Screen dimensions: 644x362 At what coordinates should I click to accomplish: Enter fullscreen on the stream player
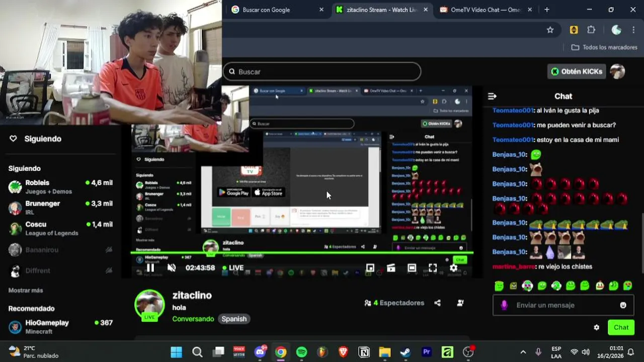pos(433,268)
